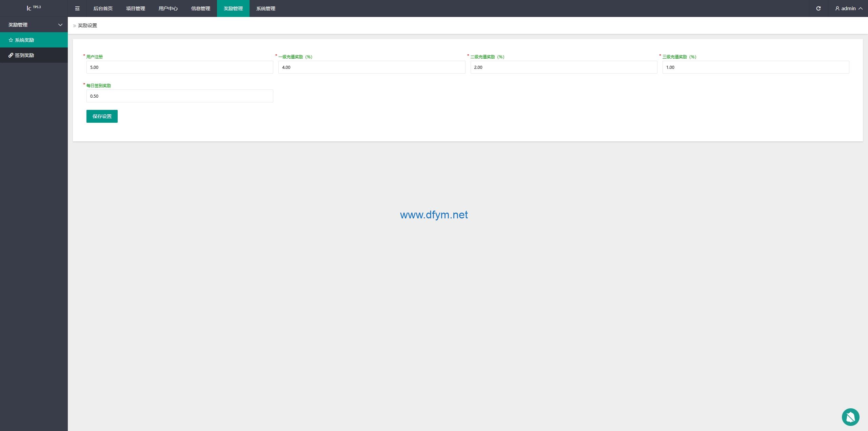This screenshot has height=431, width=868.
Task: Focus the 一级充值奖励 input field
Action: coord(372,67)
